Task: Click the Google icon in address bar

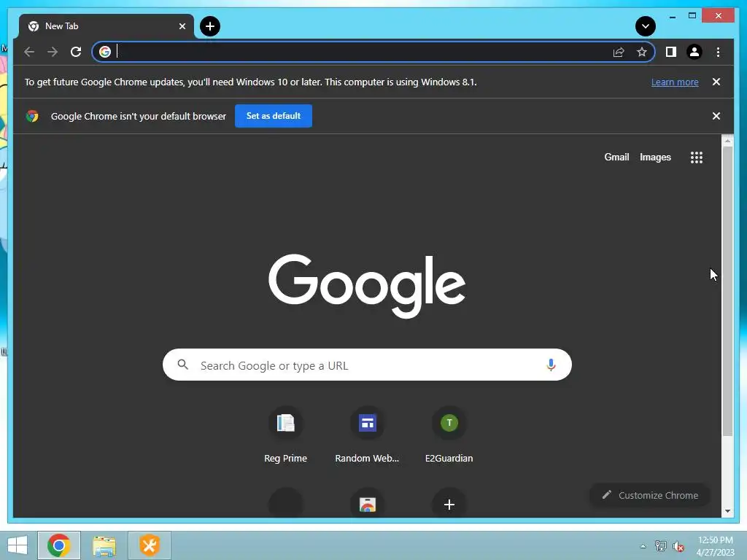Action: pyautogui.click(x=105, y=52)
